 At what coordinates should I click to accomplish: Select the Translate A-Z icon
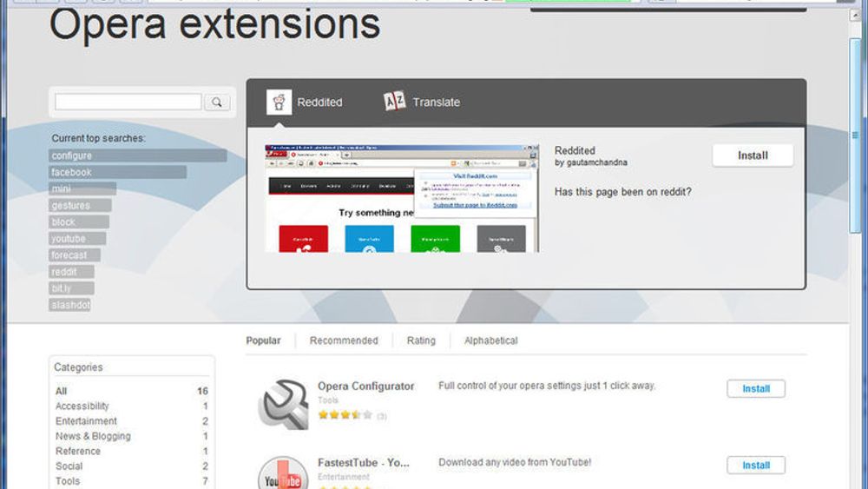[x=395, y=102]
